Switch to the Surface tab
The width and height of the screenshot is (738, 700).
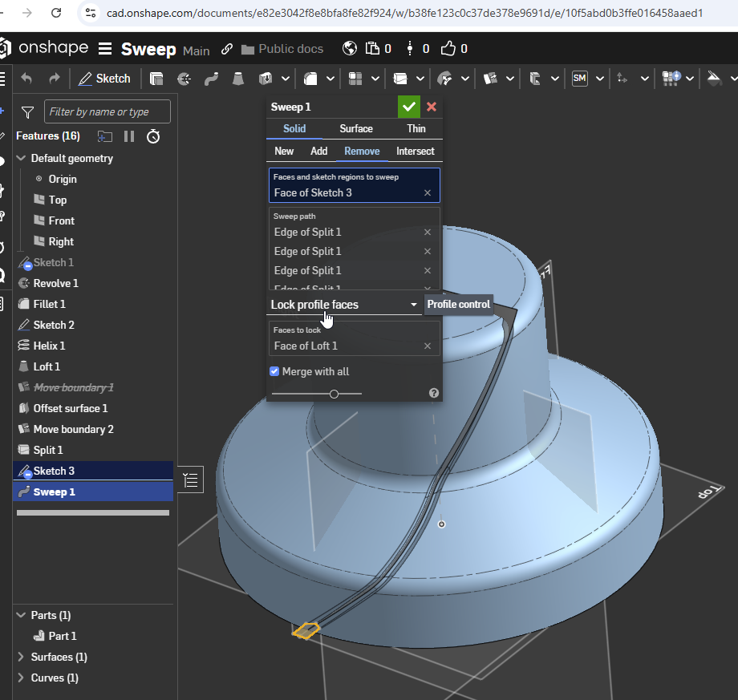pos(355,128)
